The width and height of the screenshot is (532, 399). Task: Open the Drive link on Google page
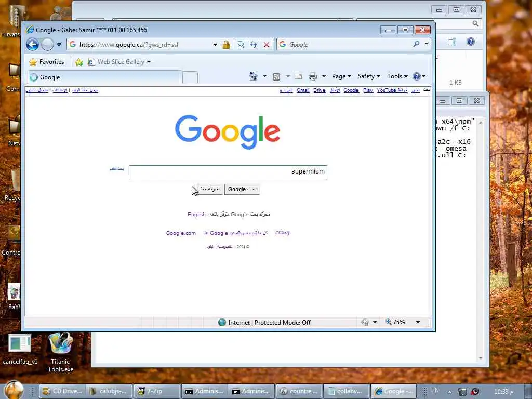[x=320, y=90]
